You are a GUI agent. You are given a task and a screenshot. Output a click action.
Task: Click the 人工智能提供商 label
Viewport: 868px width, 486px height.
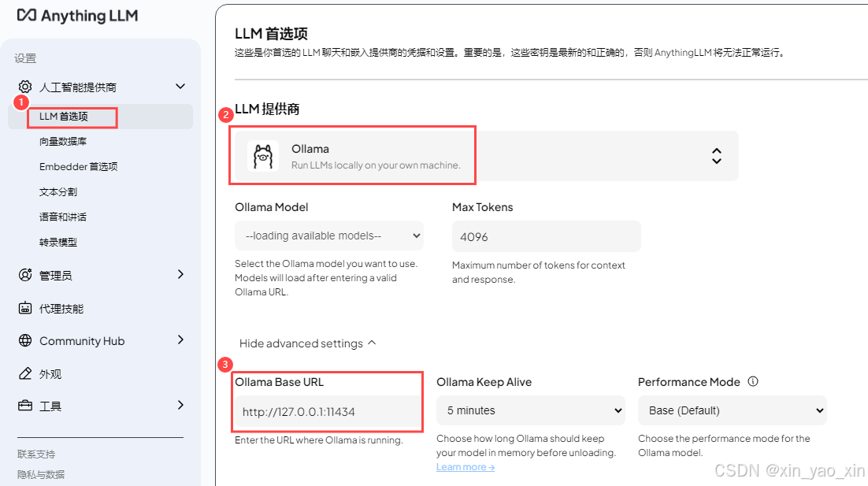(x=78, y=87)
